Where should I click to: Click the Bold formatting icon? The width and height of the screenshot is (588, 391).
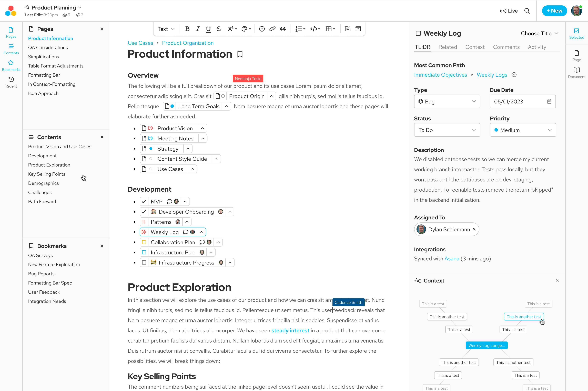(187, 29)
